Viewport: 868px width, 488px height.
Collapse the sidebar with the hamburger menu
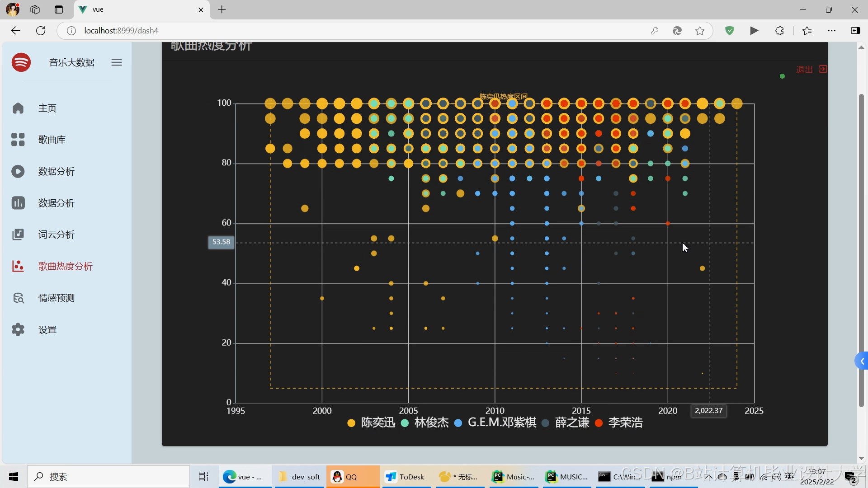pos(117,62)
